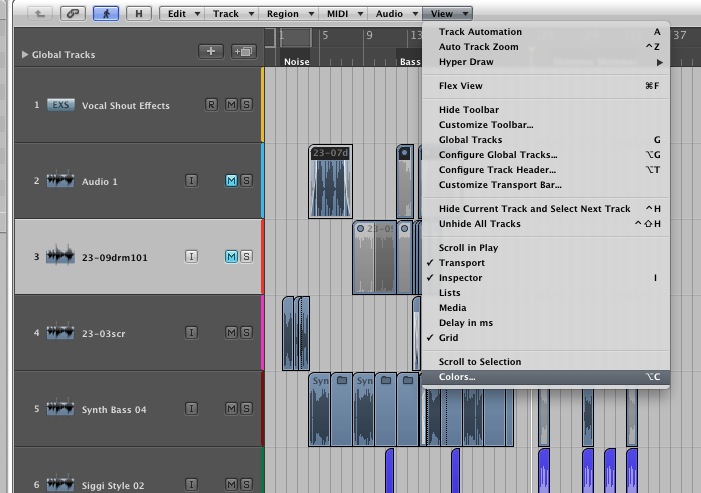The height and width of the screenshot is (493, 701).
Task: Solo the Vocal Shout Effects track
Action: [x=246, y=105]
